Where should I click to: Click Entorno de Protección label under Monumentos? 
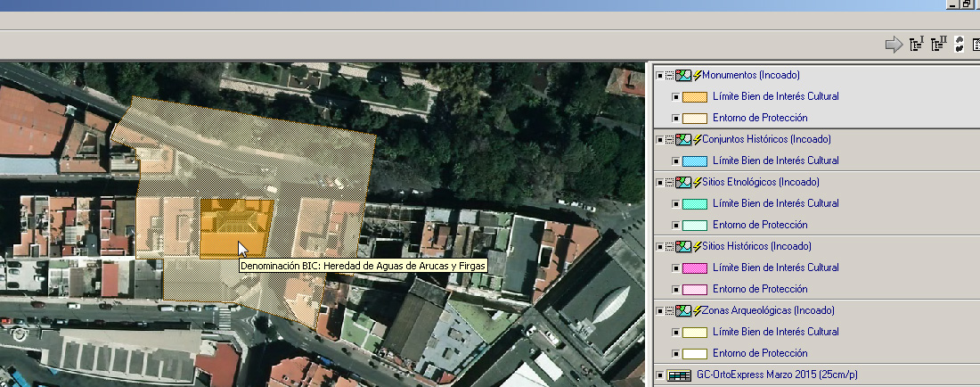pyautogui.click(x=760, y=118)
